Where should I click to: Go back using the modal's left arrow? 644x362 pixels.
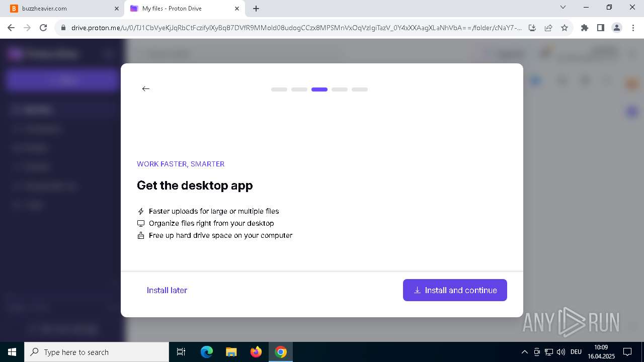[146, 88]
